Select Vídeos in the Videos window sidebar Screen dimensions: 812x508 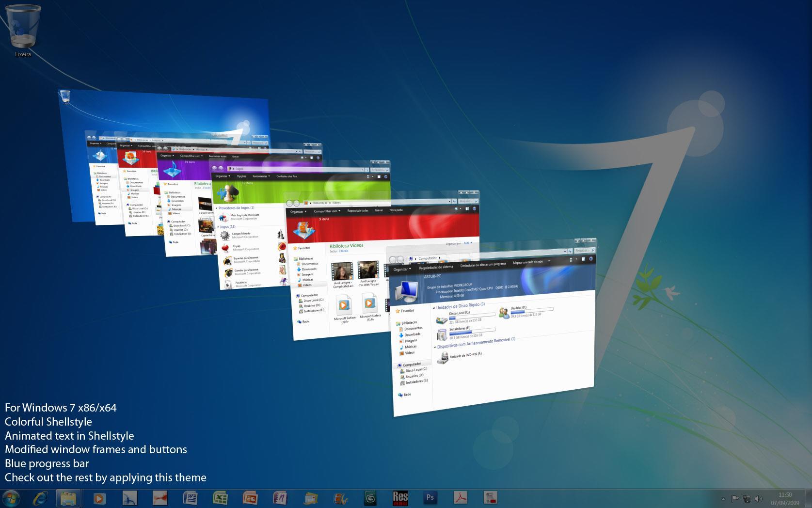tap(307, 285)
